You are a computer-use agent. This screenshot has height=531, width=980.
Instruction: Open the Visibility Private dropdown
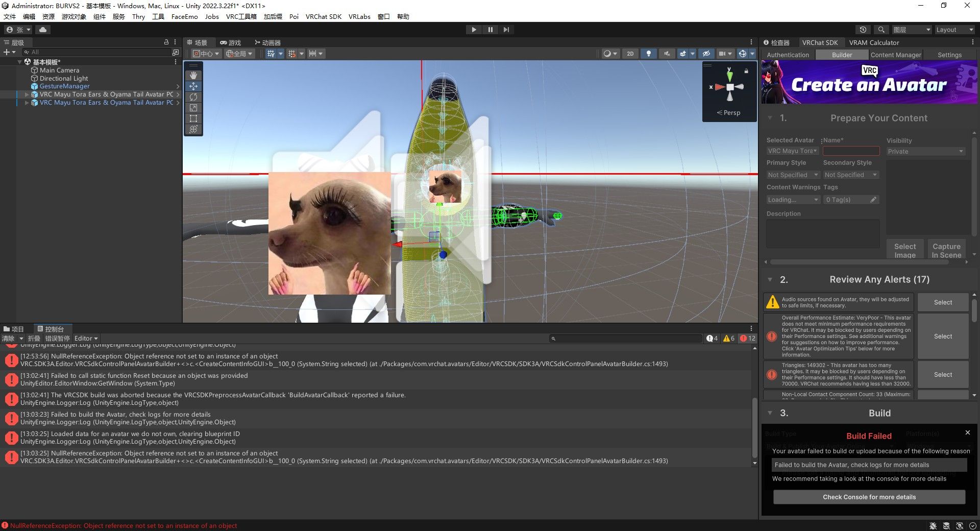point(925,152)
